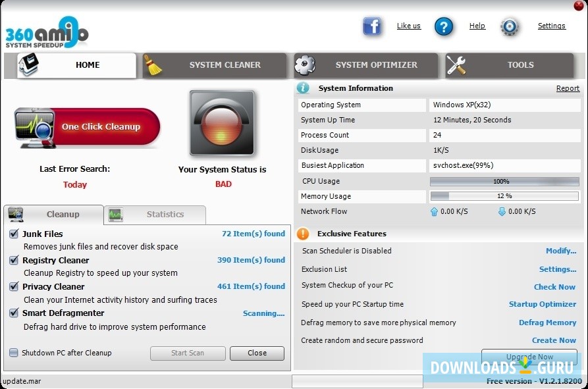
Task: Click the network download arrow icon
Action: click(502, 212)
